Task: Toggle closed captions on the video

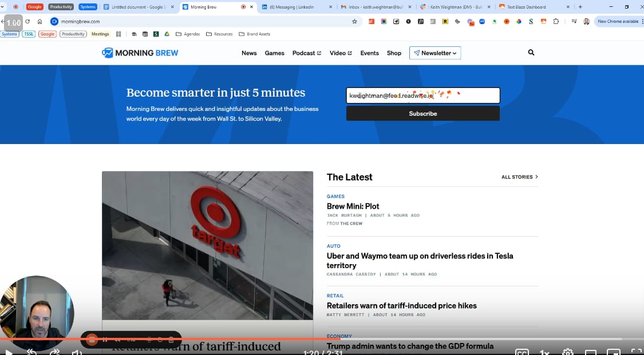Action: point(521,352)
